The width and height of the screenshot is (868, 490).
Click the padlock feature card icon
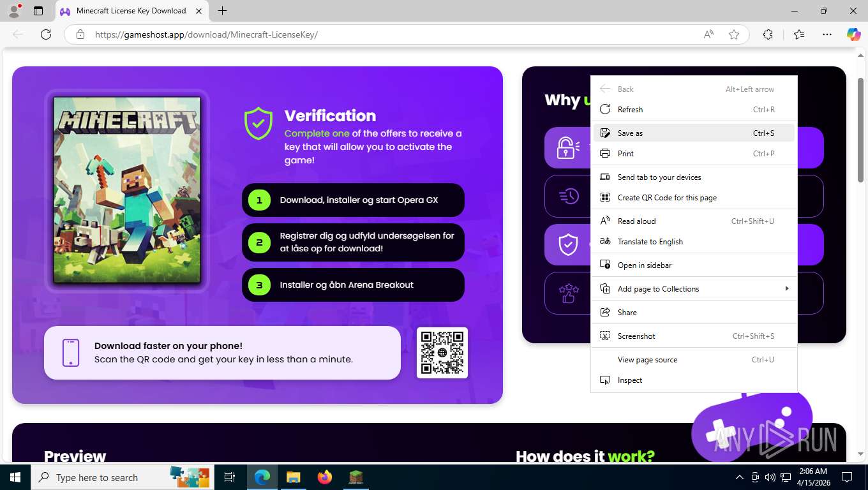click(567, 147)
